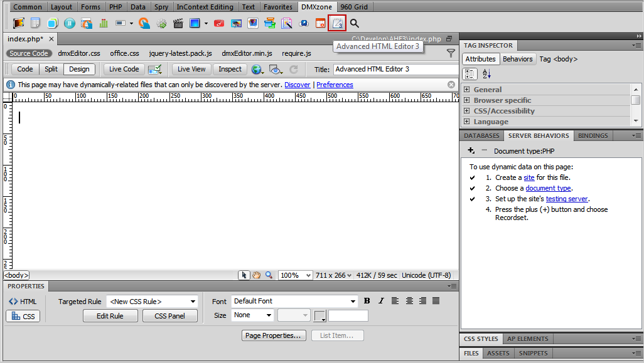Click the testing server link
Viewport: 644px width, 363px height.
[x=567, y=199]
